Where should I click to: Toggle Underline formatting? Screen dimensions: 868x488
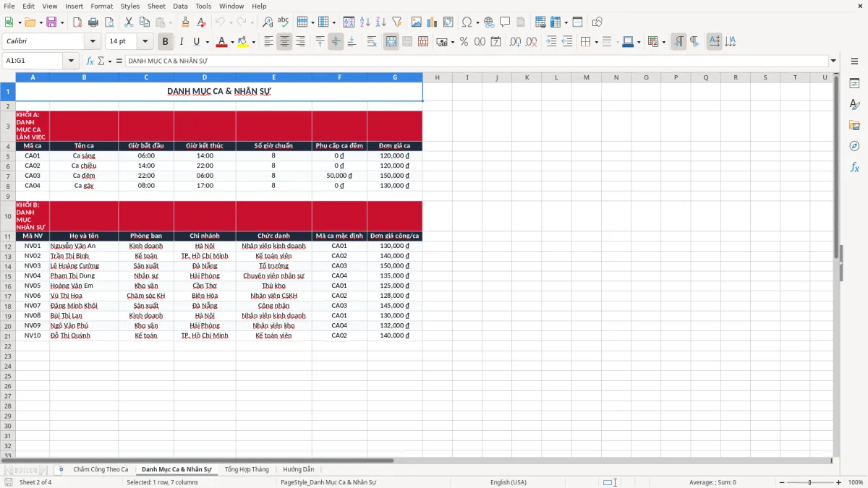(196, 42)
